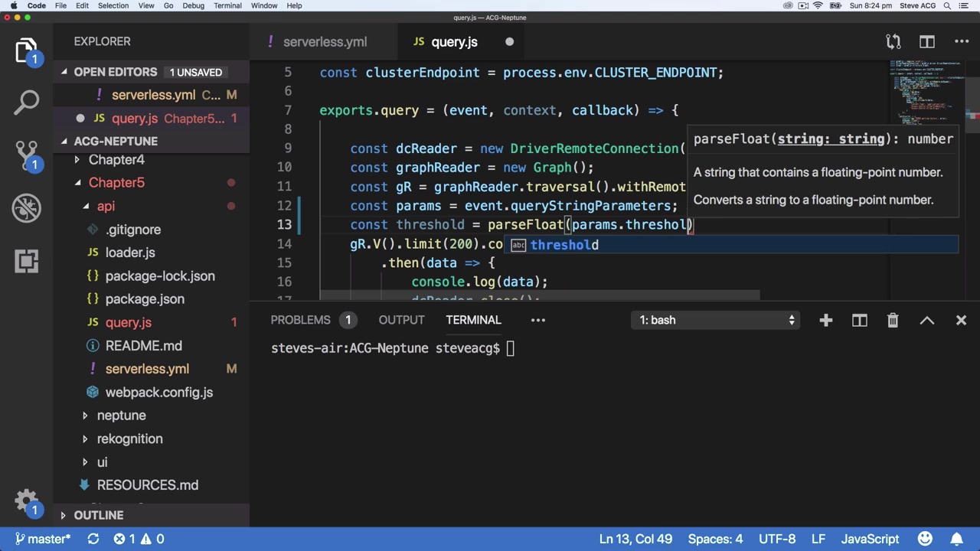Image resolution: width=980 pixels, height=551 pixels.
Task: Click the JavaScript language mode in status bar
Action: tap(870, 539)
